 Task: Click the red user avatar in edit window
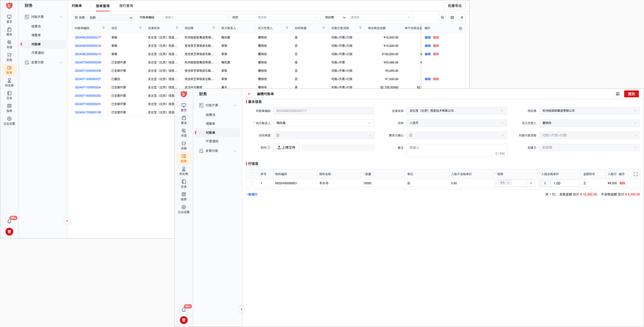[184, 320]
